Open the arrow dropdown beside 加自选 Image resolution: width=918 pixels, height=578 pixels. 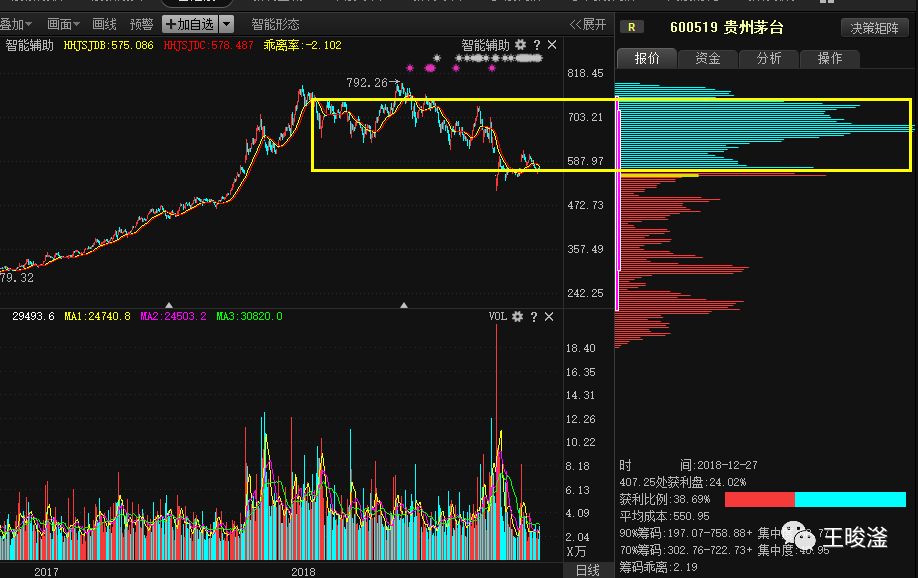pyautogui.click(x=226, y=25)
